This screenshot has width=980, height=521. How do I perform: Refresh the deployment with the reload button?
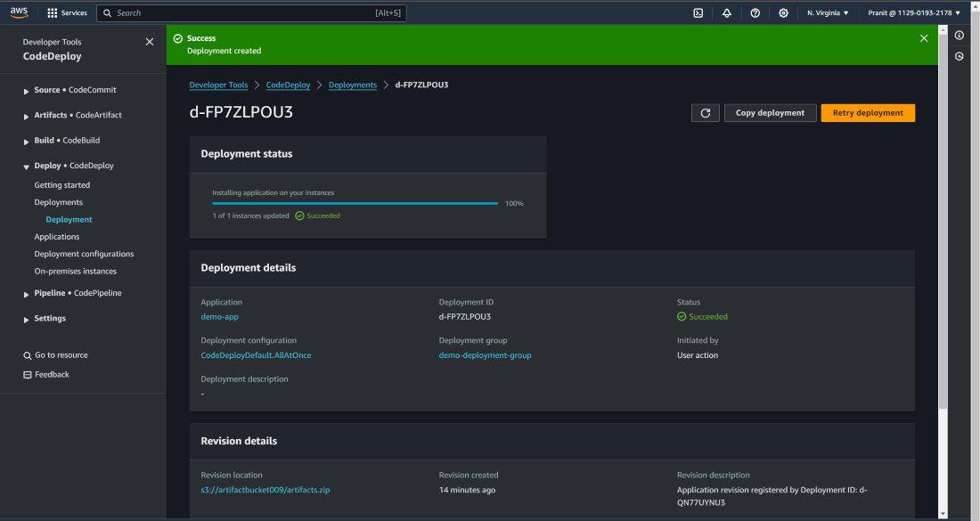pos(705,113)
